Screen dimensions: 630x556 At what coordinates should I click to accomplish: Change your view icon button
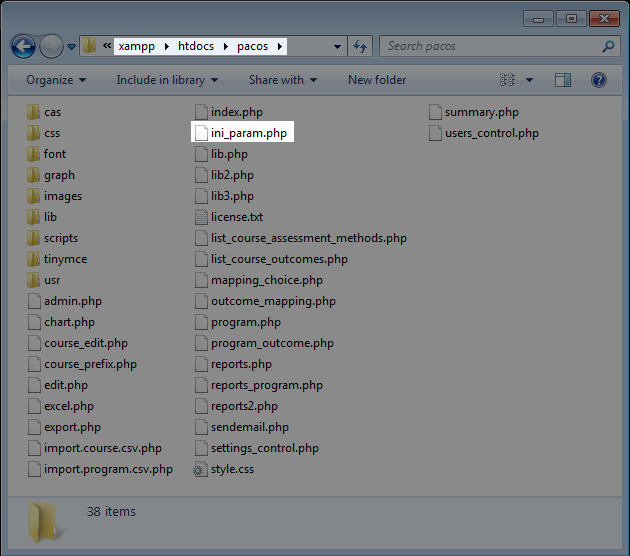(507, 80)
